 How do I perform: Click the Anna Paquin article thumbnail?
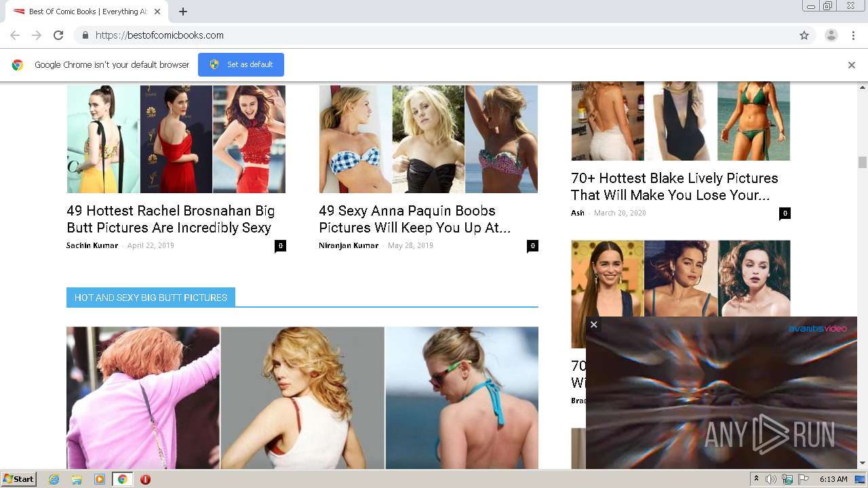(429, 139)
